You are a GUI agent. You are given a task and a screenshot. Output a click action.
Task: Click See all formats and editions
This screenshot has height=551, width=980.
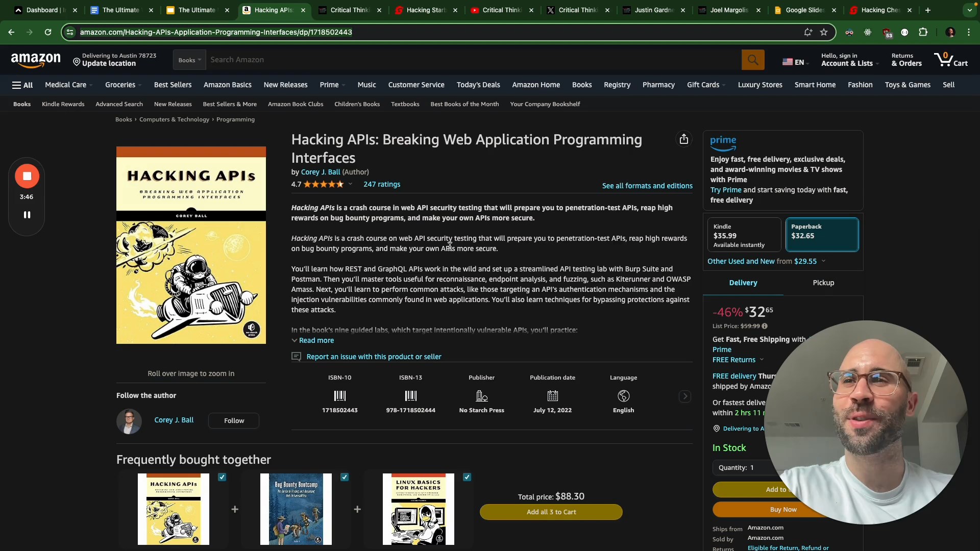[x=647, y=186]
